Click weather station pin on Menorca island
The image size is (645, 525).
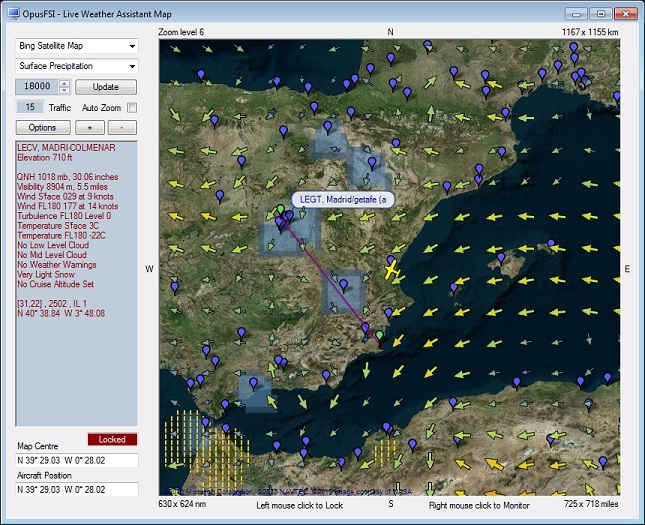click(551, 243)
